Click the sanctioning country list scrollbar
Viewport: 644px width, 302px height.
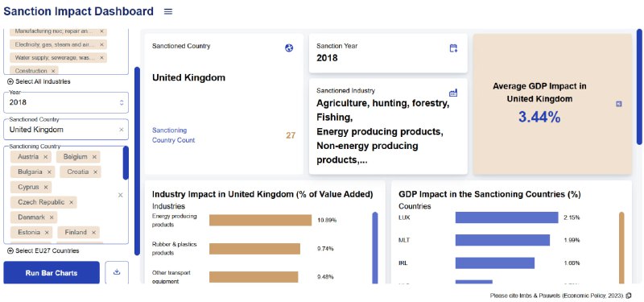coord(126,163)
